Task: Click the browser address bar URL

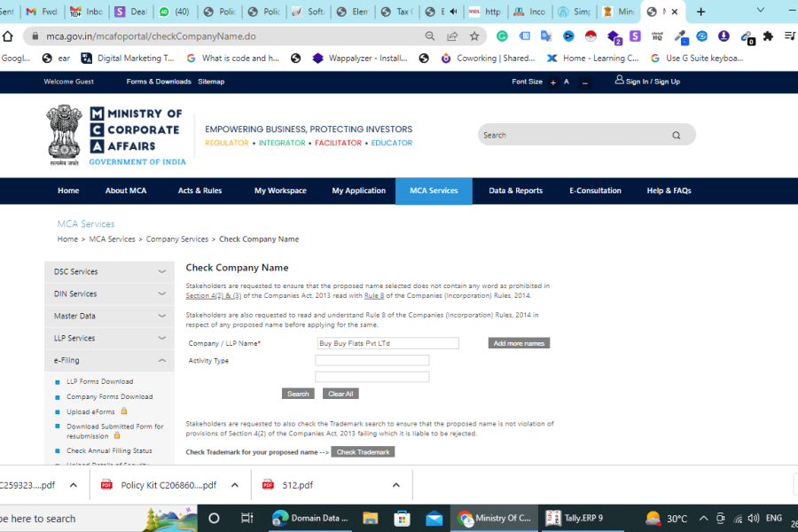Action: point(151,36)
